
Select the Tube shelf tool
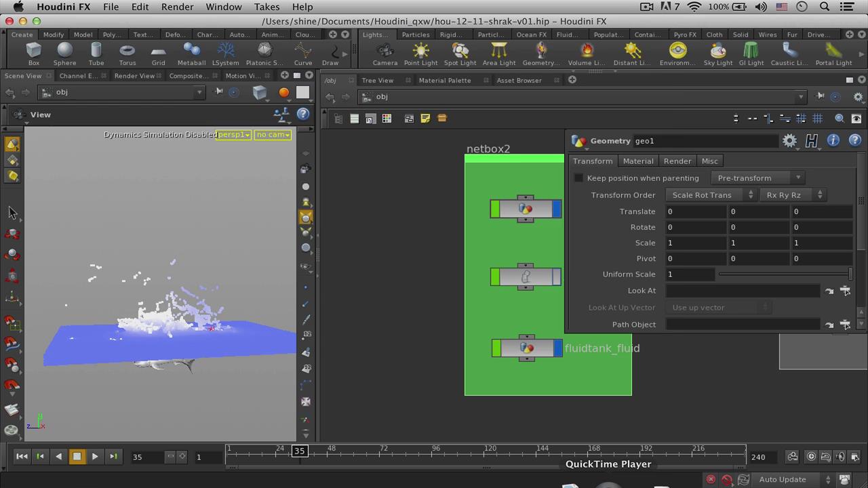tap(96, 54)
